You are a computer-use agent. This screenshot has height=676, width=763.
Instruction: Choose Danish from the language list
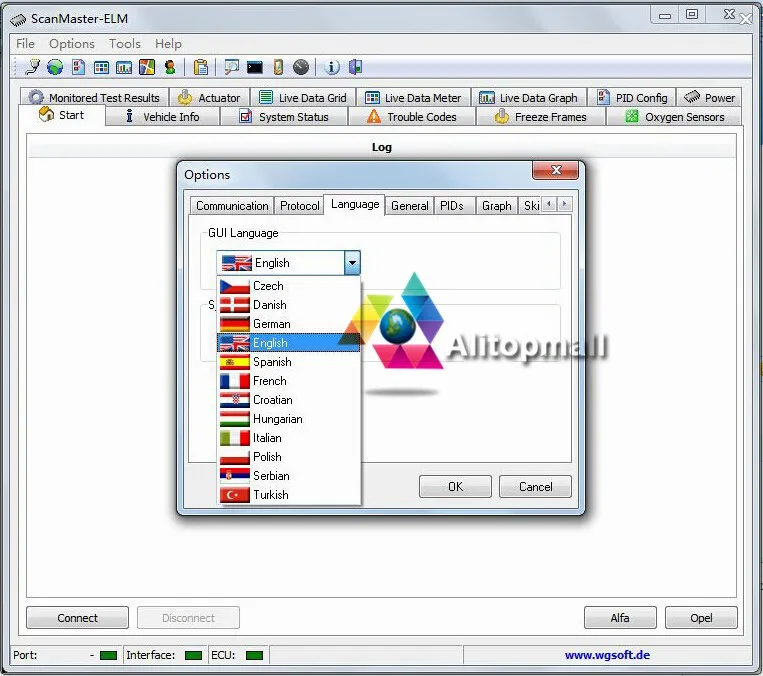click(289, 305)
